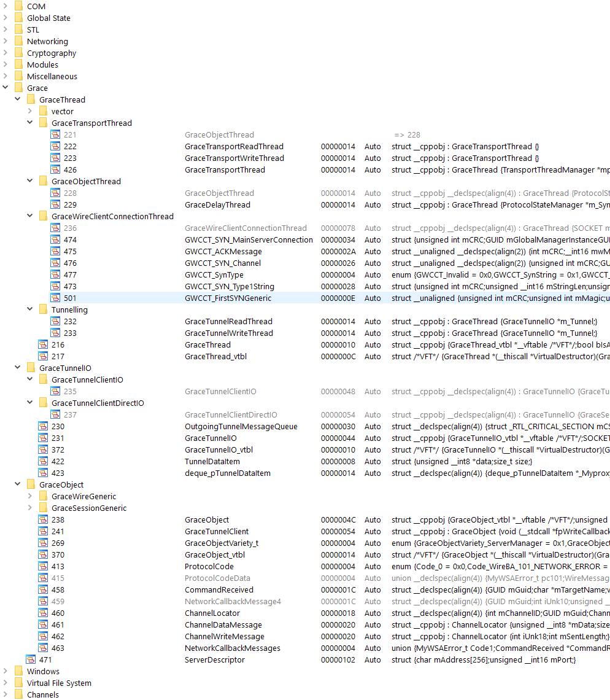Viewport: 610px width, 700px height.
Task: Expand the Windows folder
Action: [6, 671]
